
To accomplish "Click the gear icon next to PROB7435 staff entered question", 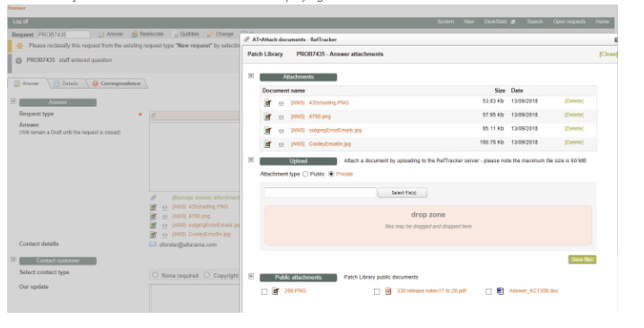I will (19, 60).
